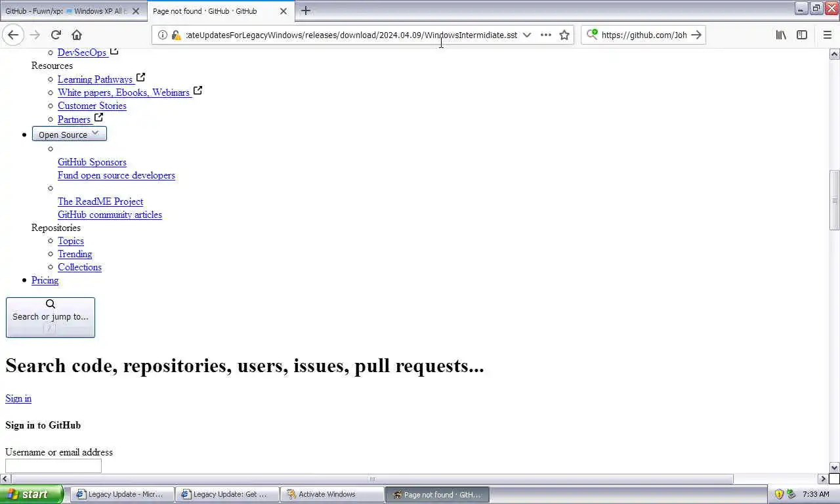Click the vertical scrollbar thumb
840x504 pixels.
834,200
